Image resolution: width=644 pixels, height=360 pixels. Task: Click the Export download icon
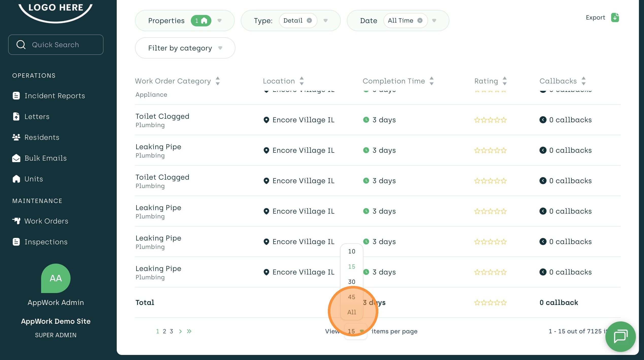(615, 18)
